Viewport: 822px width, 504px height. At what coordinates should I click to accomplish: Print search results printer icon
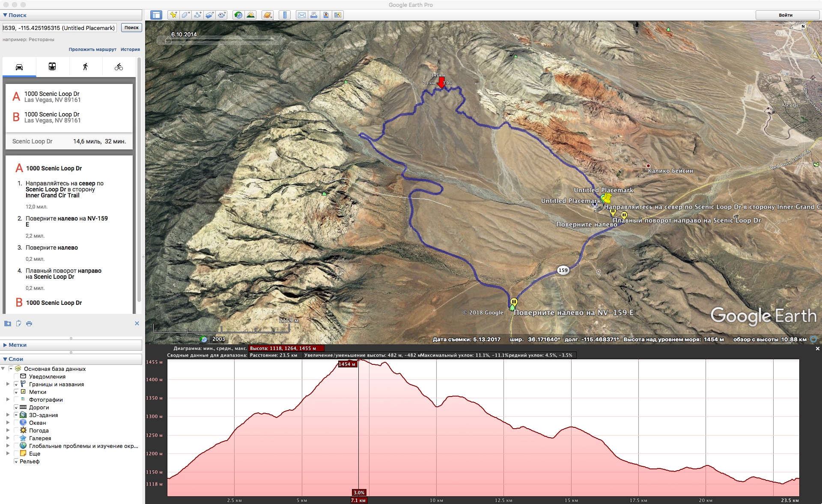[x=29, y=323]
